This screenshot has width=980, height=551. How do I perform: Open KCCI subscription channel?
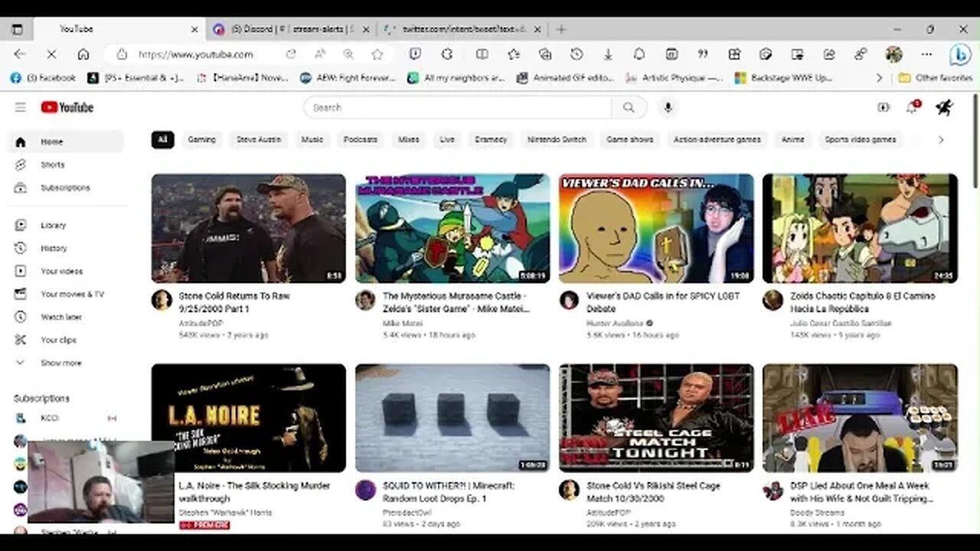[65, 418]
